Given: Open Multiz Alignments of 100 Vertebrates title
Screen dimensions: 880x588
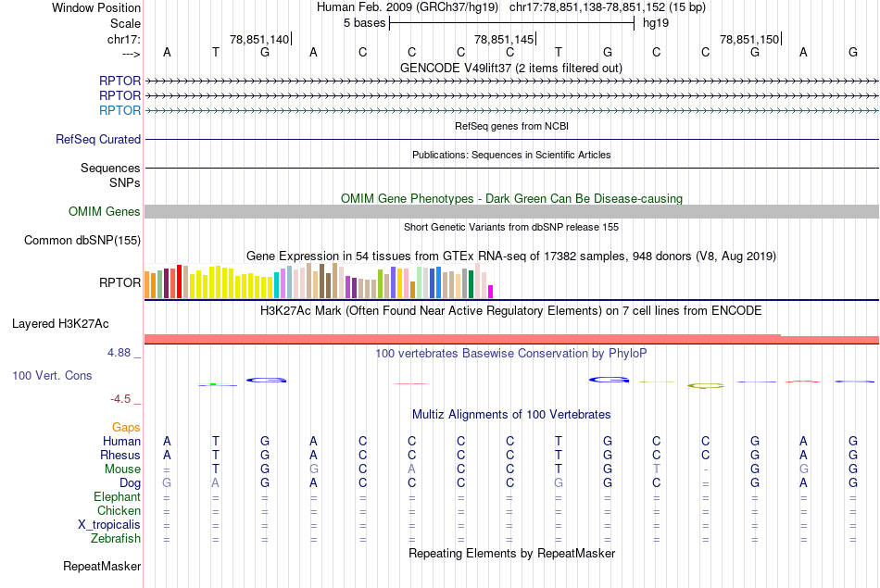Looking at the screenshot, I should [511, 415].
